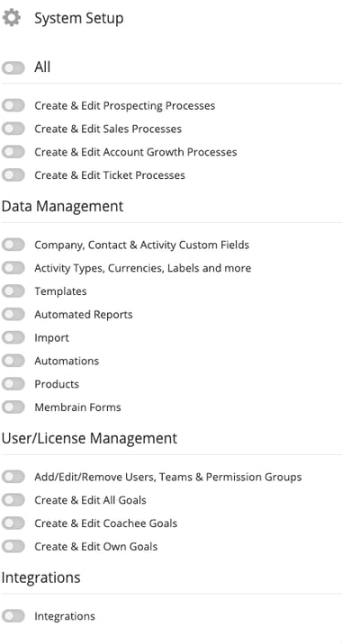Turn on Create & Edit Sales Processes
This screenshot has width=342, height=644.
(13, 129)
